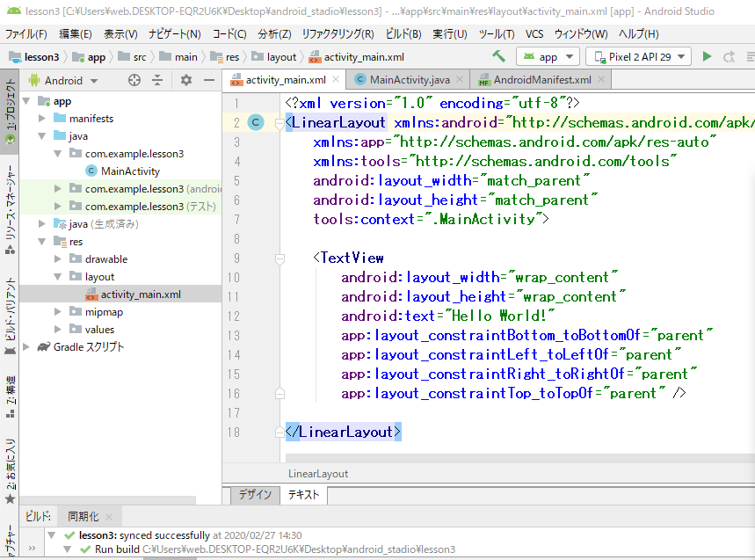Run the app with green play button
This screenshot has width=755, height=560.
tap(707, 56)
